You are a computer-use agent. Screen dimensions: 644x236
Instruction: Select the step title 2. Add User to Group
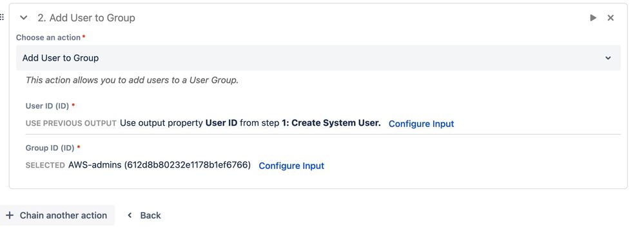coord(86,17)
